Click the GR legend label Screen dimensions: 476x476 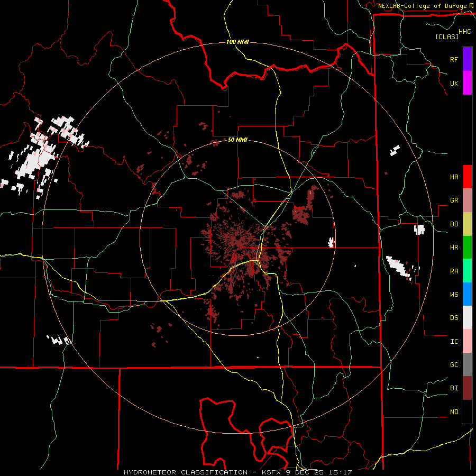pyautogui.click(x=454, y=200)
